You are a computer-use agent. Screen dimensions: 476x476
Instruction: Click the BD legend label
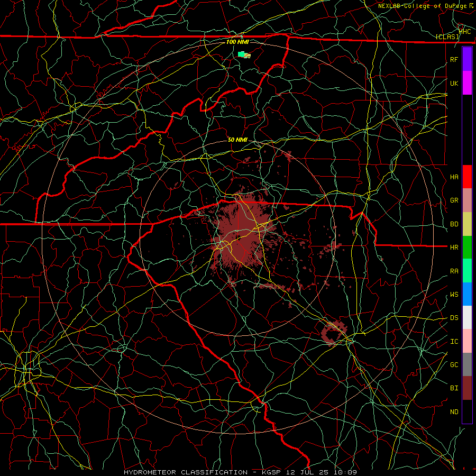[x=454, y=224]
